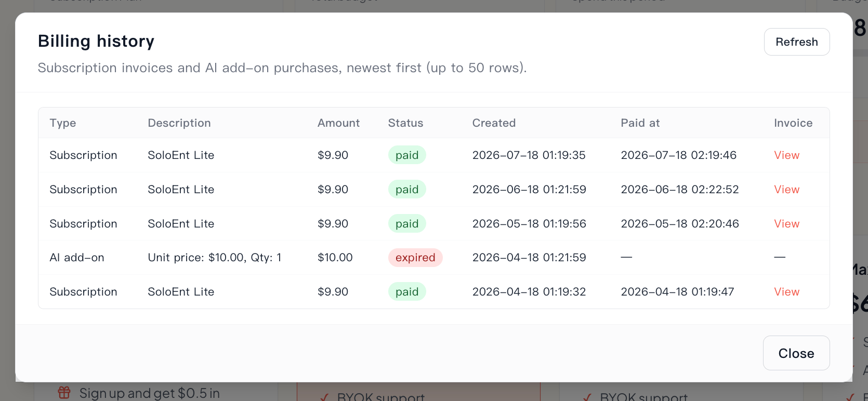This screenshot has height=401, width=868.
Task: Click the paid badge in first row
Action: (407, 155)
